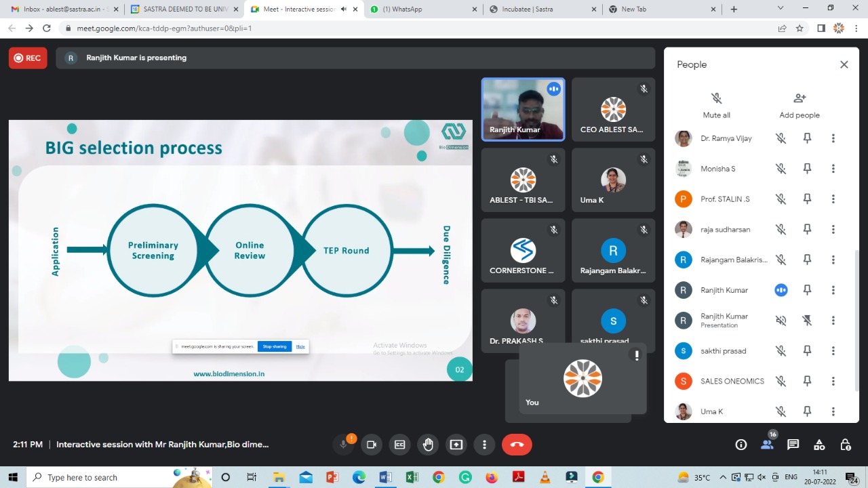Image resolution: width=868 pixels, height=488 pixels.
Task: Click the Mute all button
Action: tap(716, 105)
